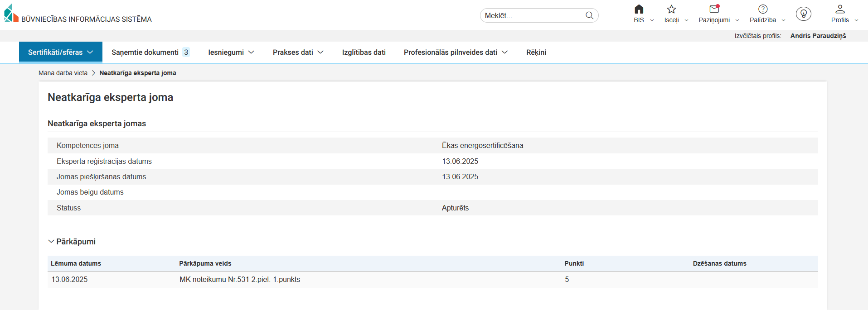Click selected profile name Andris Paraudziņš
The image size is (868, 310).
(818, 36)
